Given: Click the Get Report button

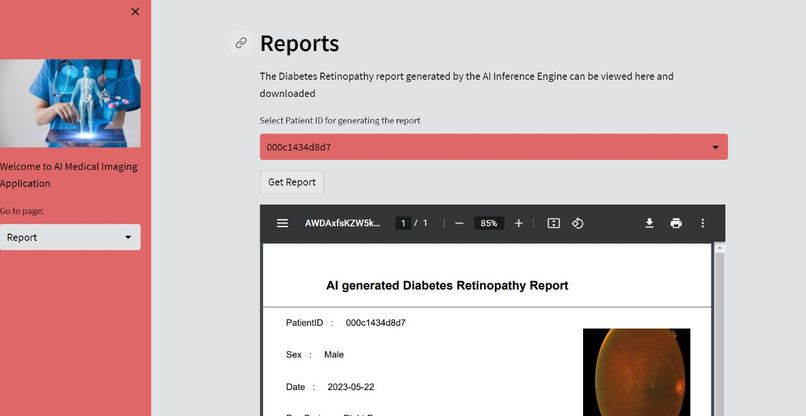Looking at the screenshot, I should (x=292, y=183).
